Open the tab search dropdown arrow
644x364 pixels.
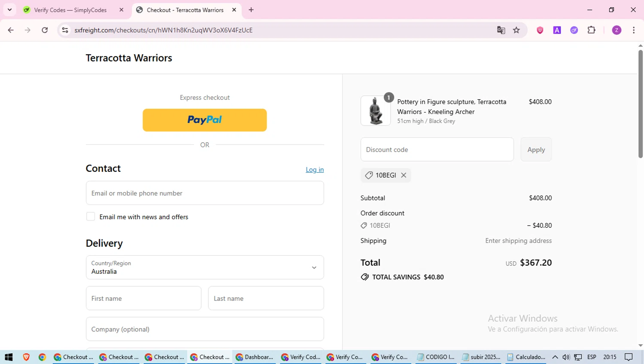9,9
